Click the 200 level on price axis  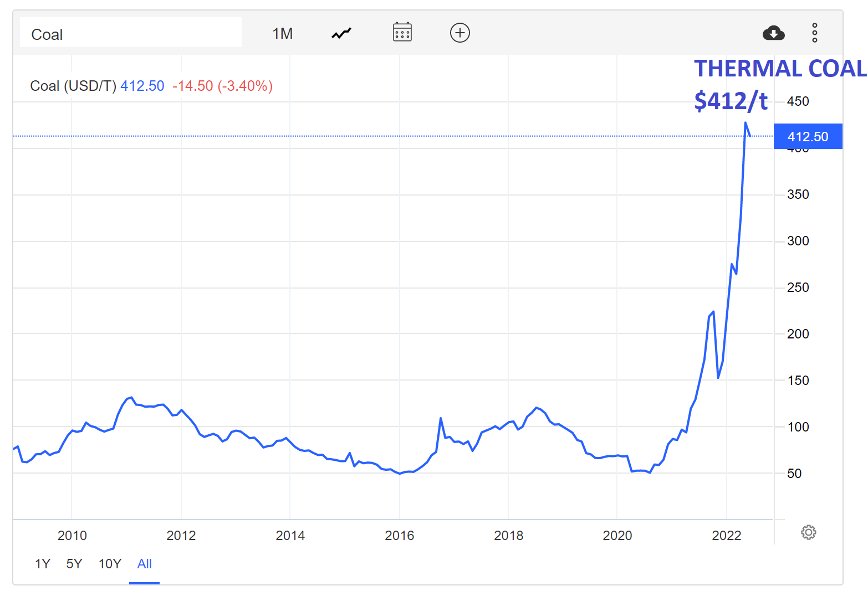(798, 334)
